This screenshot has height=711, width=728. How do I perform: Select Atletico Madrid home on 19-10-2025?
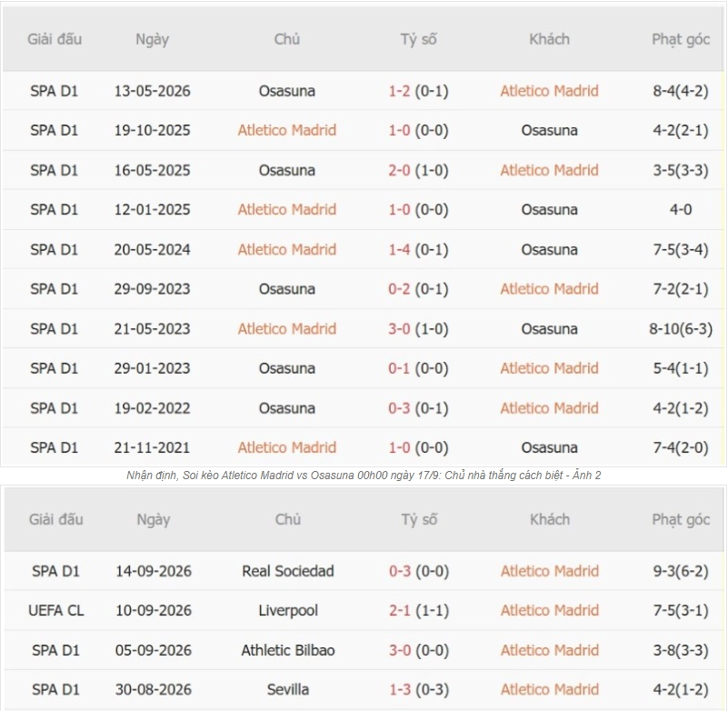[287, 130]
